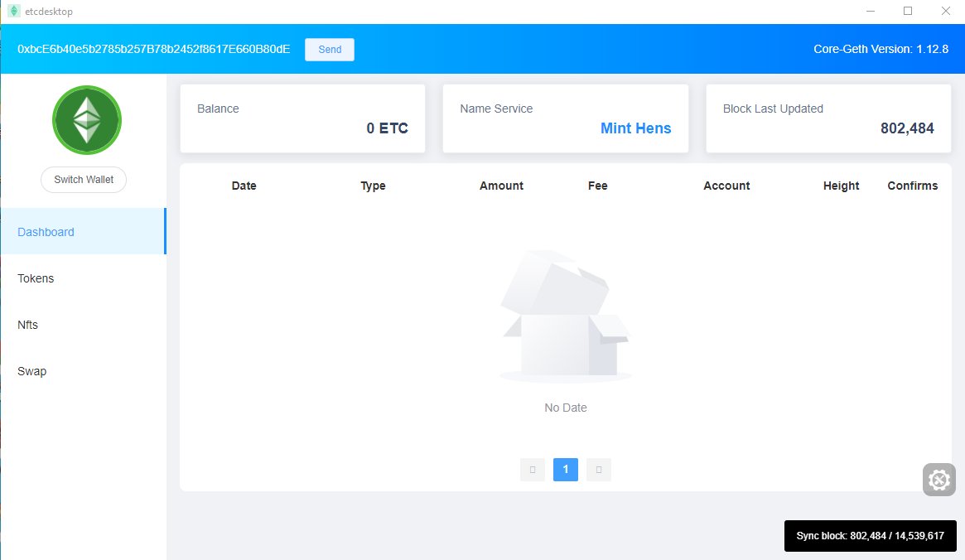This screenshot has height=560, width=965.
Task: Click the Name Service label
Action: point(496,109)
